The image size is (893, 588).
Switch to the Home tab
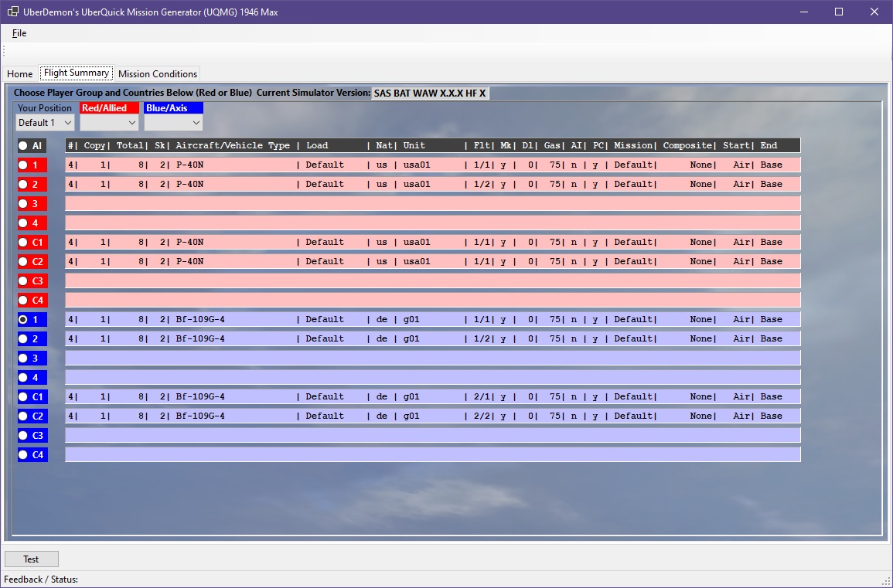pyautogui.click(x=20, y=74)
